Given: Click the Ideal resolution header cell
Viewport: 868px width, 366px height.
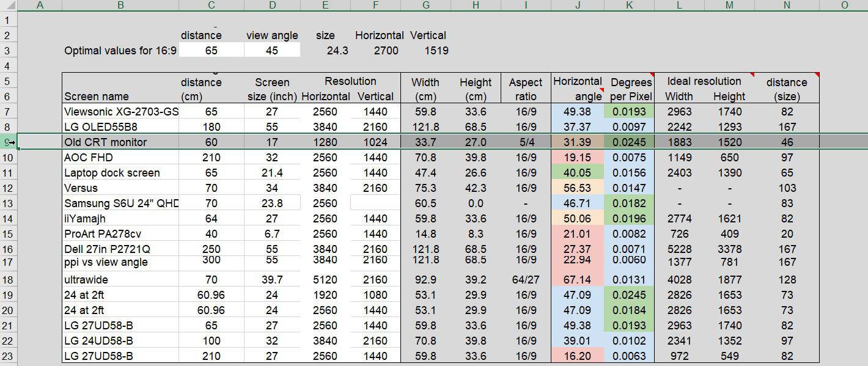Looking at the screenshot, I should [704, 81].
